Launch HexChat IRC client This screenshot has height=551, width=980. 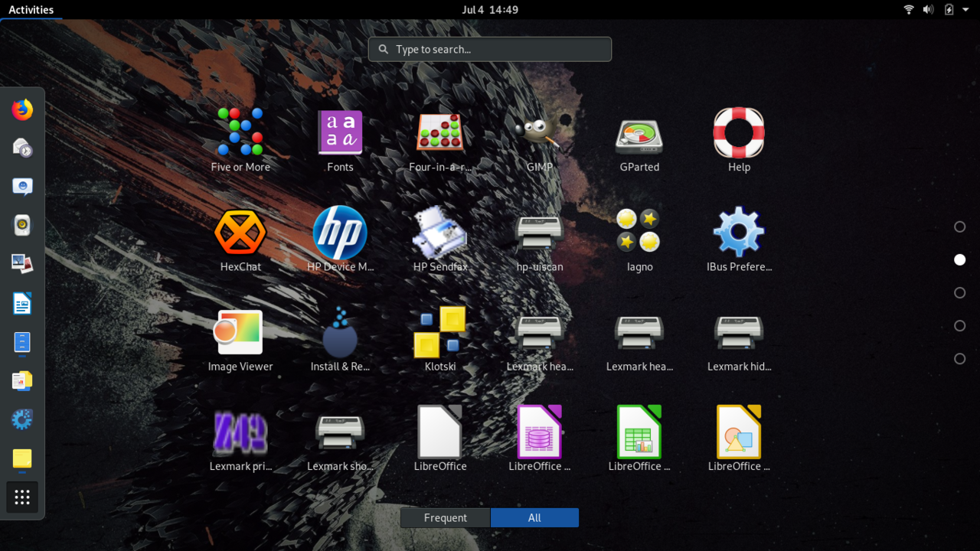[240, 240]
